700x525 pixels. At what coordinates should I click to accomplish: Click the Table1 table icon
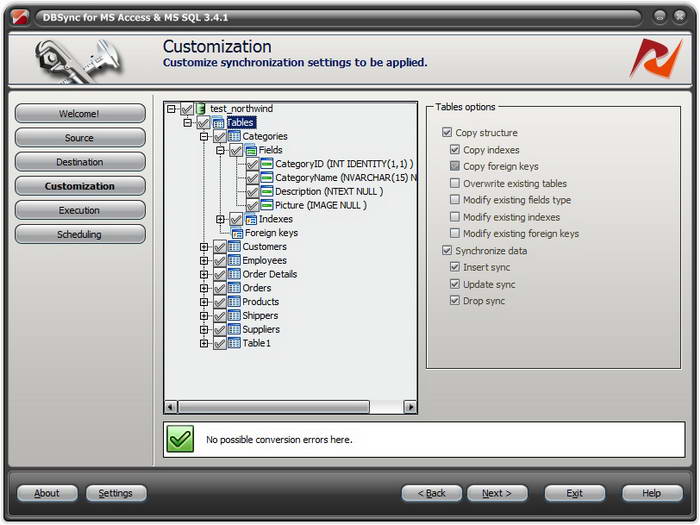[x=234, y=343]
